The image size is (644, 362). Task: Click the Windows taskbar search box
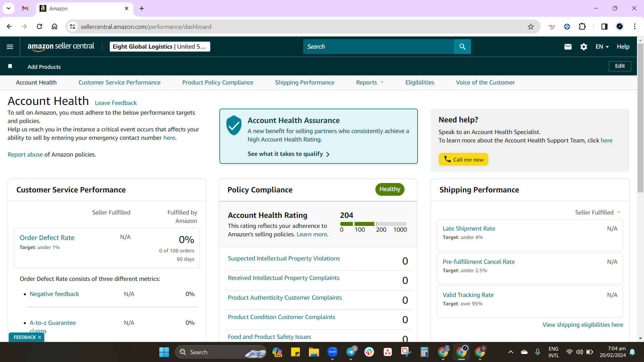pos(221,352)
